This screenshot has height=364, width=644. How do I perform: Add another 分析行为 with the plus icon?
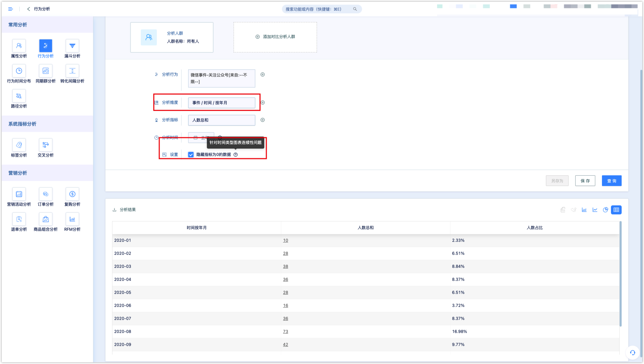(262, 74)
